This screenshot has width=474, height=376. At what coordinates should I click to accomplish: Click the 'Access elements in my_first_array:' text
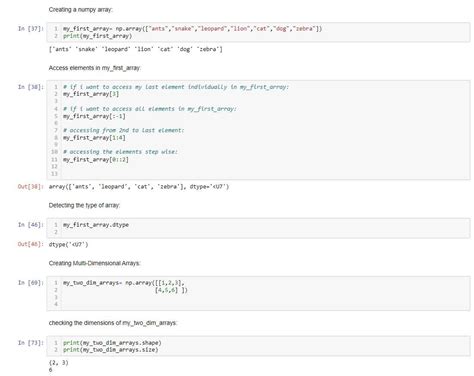click(95, 68)
